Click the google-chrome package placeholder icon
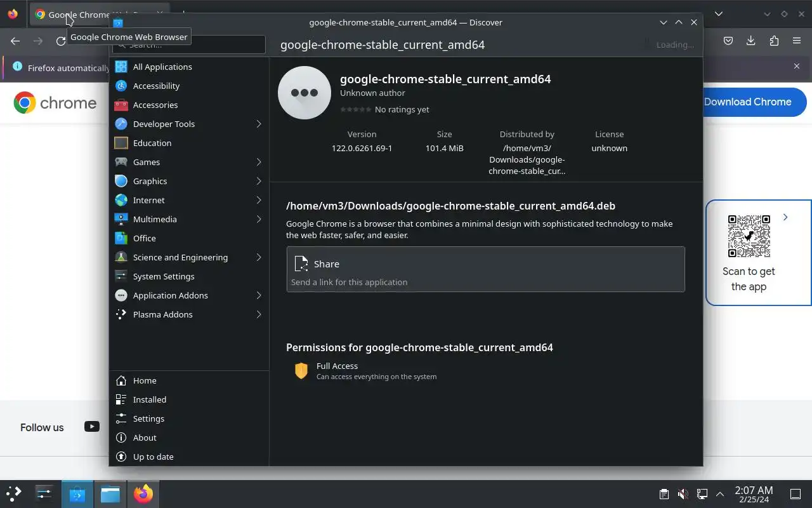This screenshot has height=508, width=812. pos(304,93)
